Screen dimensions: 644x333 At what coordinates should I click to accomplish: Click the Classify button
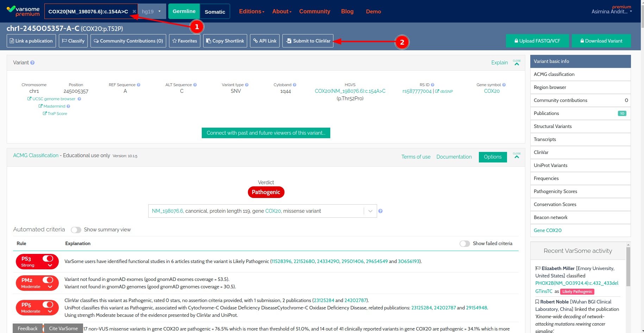(73, 41)
